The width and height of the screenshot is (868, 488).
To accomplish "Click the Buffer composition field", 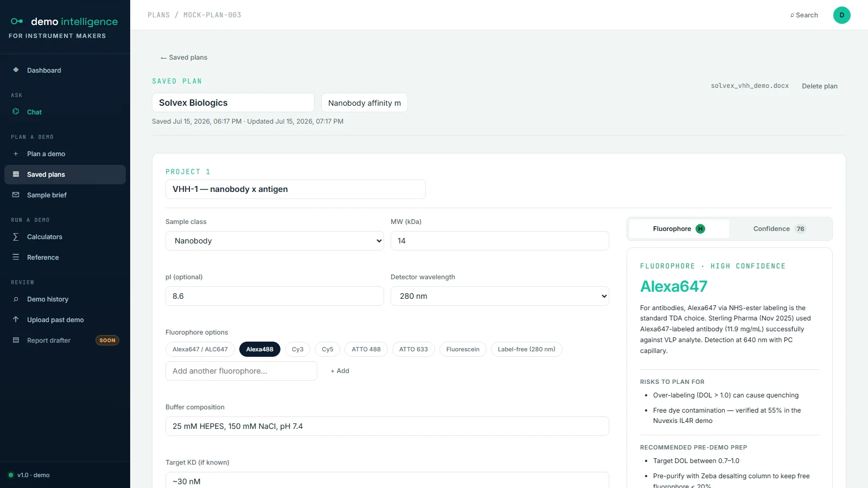I will pyautogui.click(x=387, y=426).
